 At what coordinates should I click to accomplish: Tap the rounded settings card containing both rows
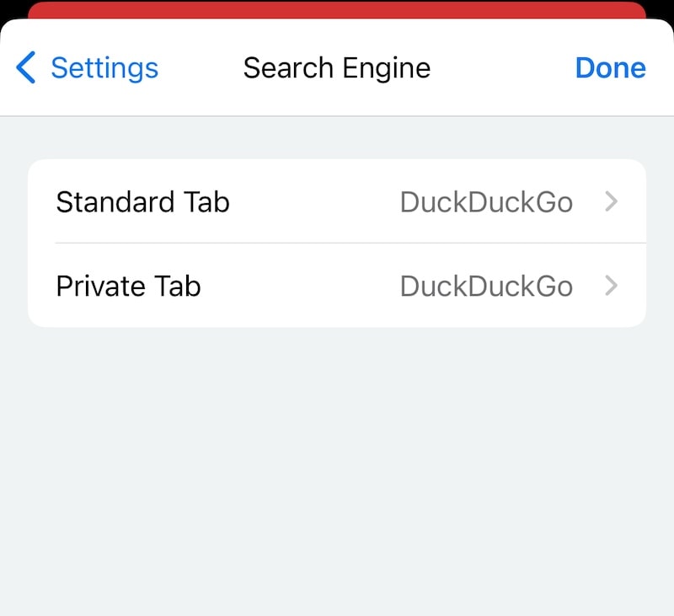(337, 244)
